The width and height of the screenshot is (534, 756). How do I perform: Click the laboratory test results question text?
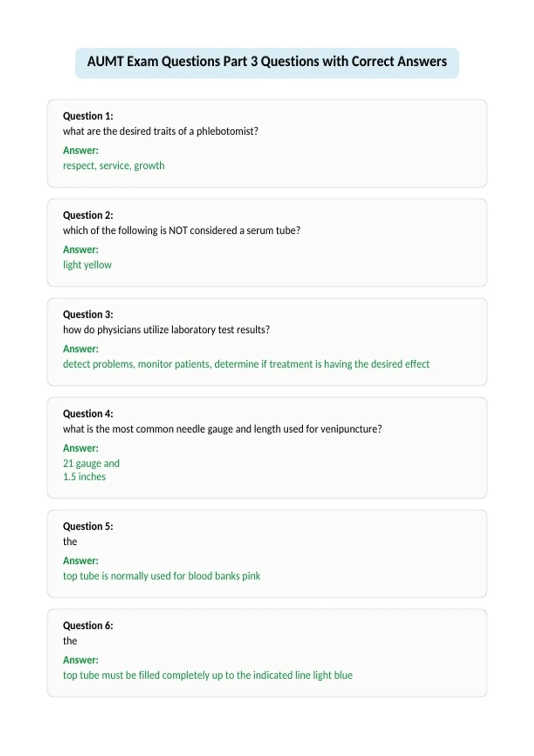(166, 330)
